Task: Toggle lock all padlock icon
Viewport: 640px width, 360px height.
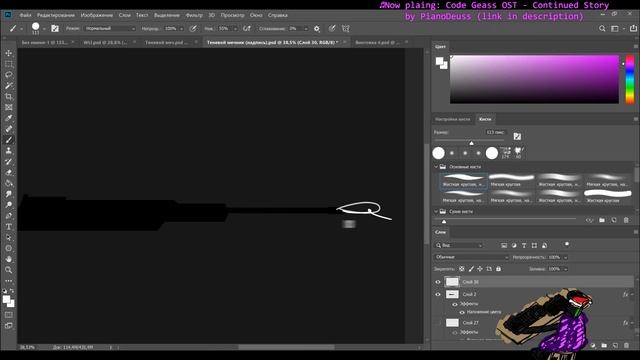Action: click(498, 269)
